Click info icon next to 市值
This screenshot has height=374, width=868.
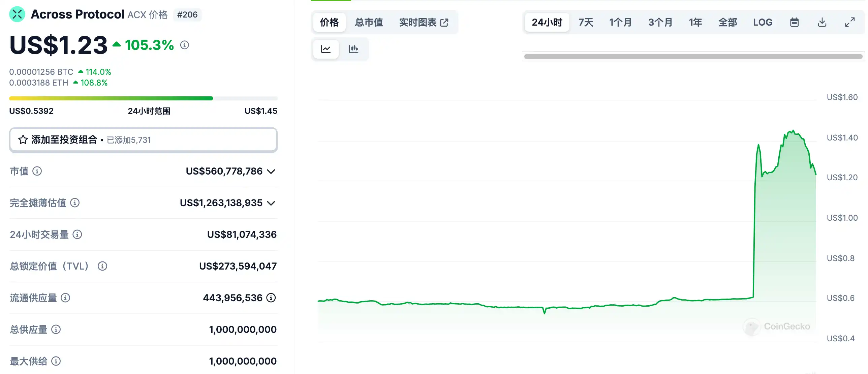37,171
